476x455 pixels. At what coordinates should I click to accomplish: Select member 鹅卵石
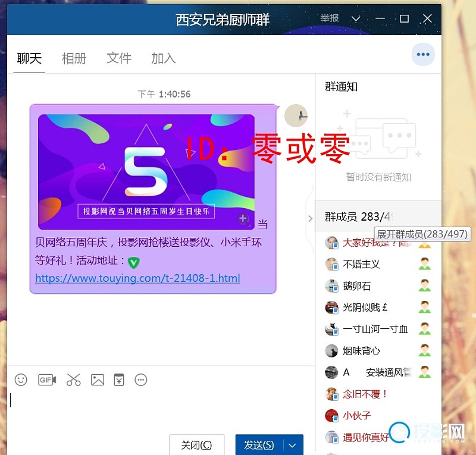pyautogui.click(x=378, y=285)
